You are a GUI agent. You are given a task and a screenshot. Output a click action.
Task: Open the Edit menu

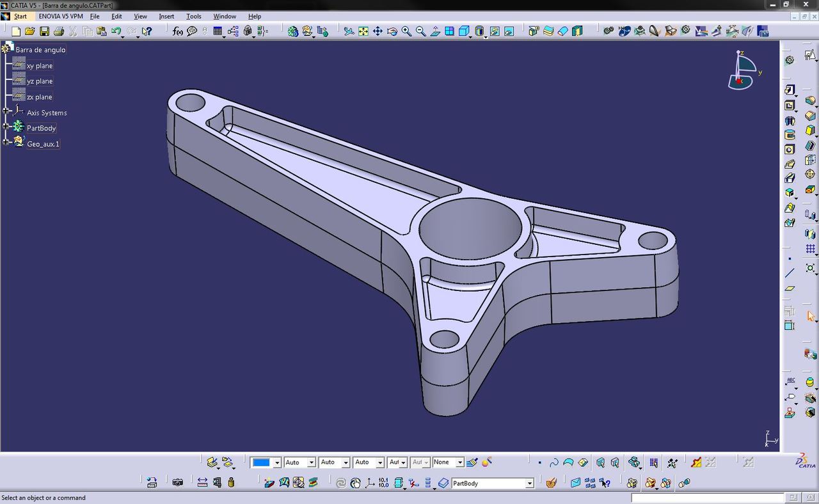[116, 16]
